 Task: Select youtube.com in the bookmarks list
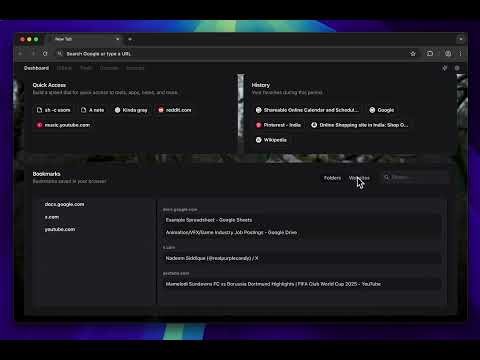pyautogui.click(x=60, y=229)
